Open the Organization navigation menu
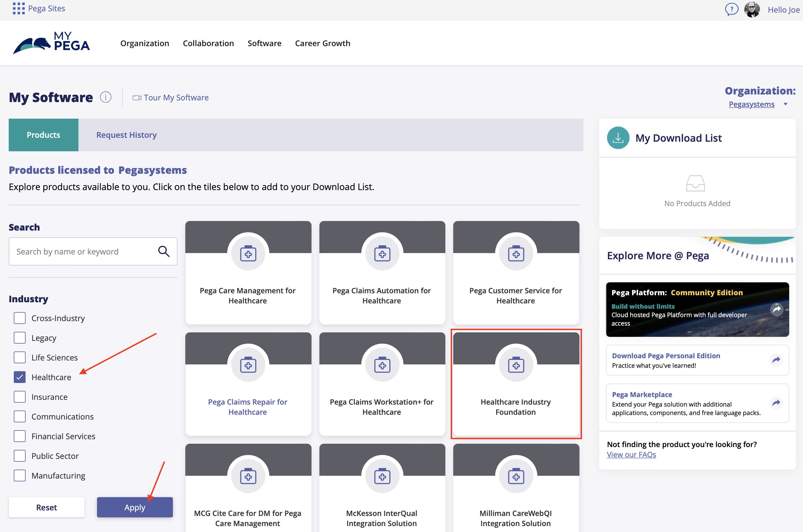This screenshot has width=803, height=532. 145,43
